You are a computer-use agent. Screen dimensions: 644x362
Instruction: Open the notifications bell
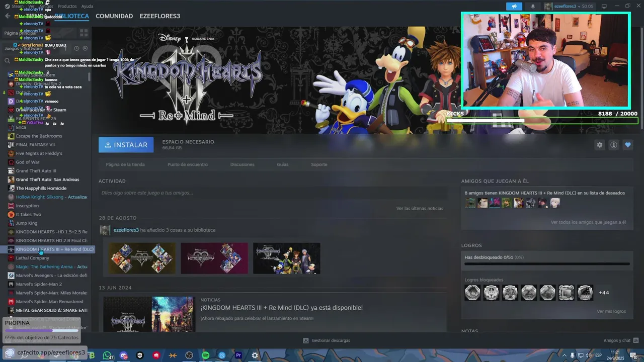tap(533, 7)
